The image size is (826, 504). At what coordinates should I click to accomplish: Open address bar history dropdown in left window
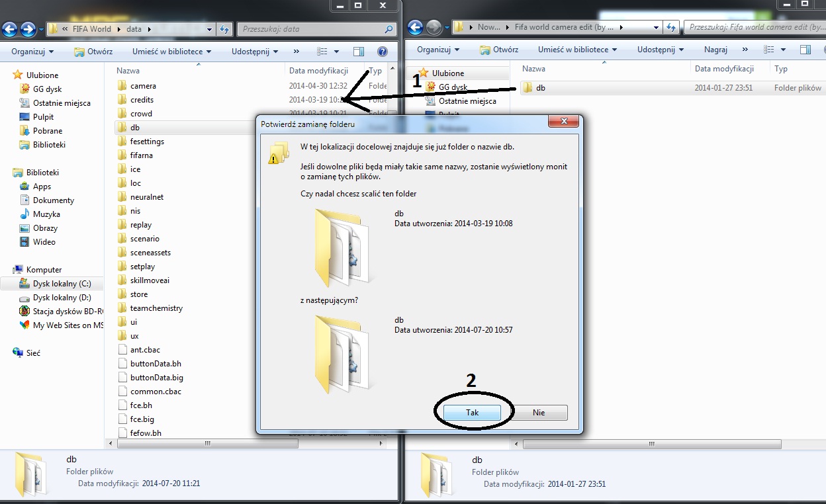point(210,29)
